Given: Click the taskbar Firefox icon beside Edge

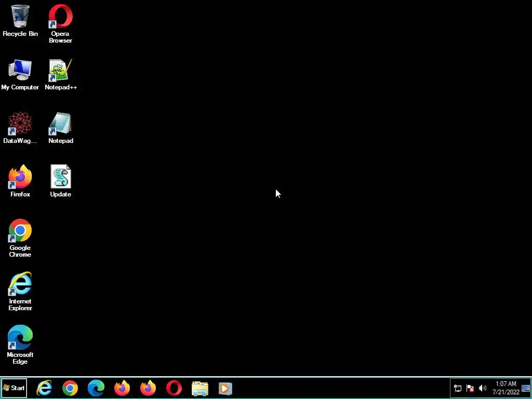Looking at the screenshot, I should coord(122,388).
